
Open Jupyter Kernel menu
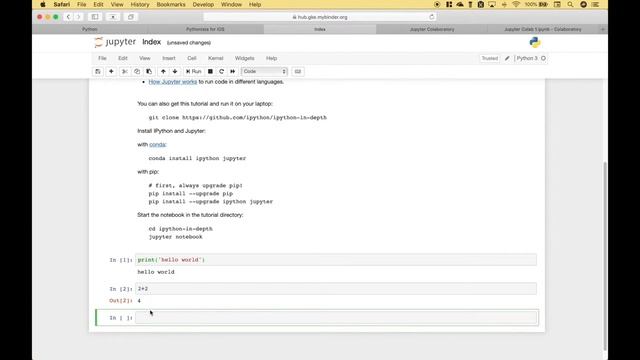[216, 58]
